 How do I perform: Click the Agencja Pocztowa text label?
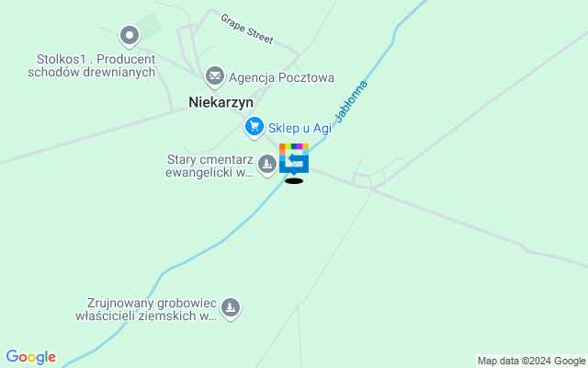[282, 77]
